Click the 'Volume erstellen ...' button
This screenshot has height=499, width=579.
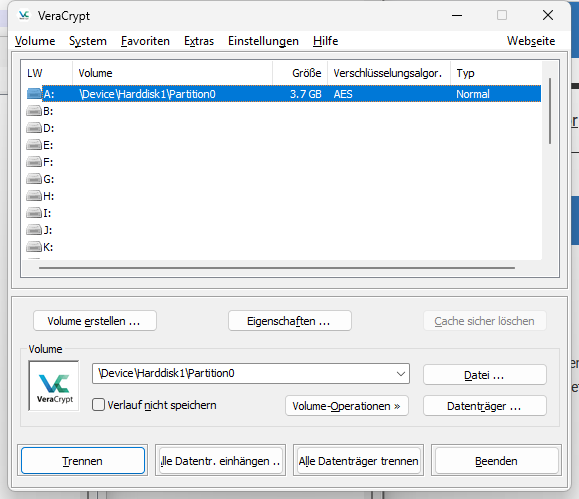95,321
